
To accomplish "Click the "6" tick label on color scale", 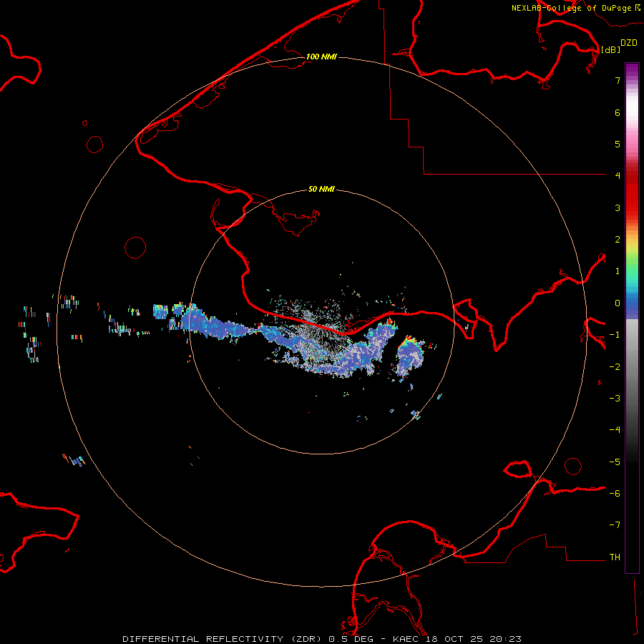I will click(x=618, y=112).
